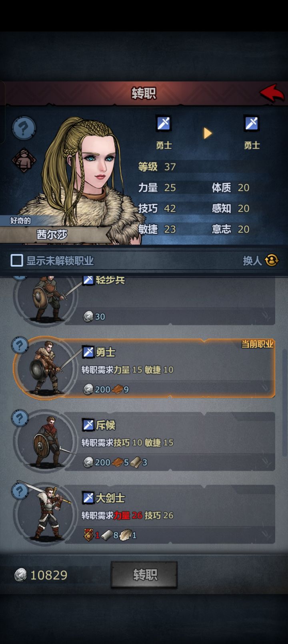Tap the red back arrow icon

point(272,93)
